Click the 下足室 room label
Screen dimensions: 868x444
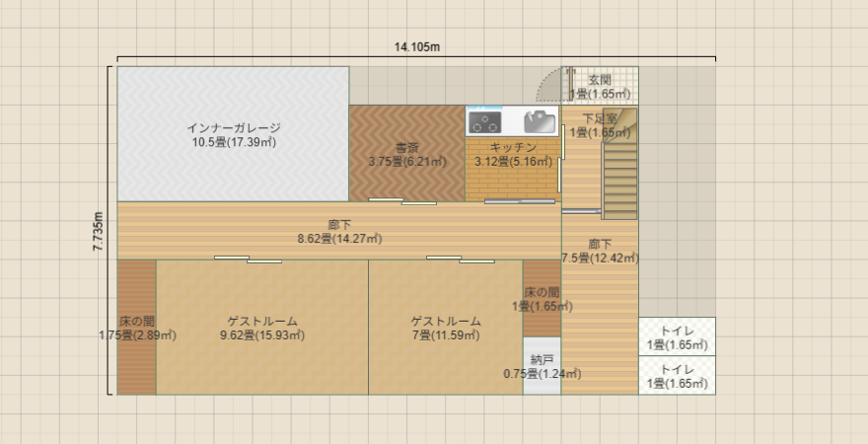[600, 125]
